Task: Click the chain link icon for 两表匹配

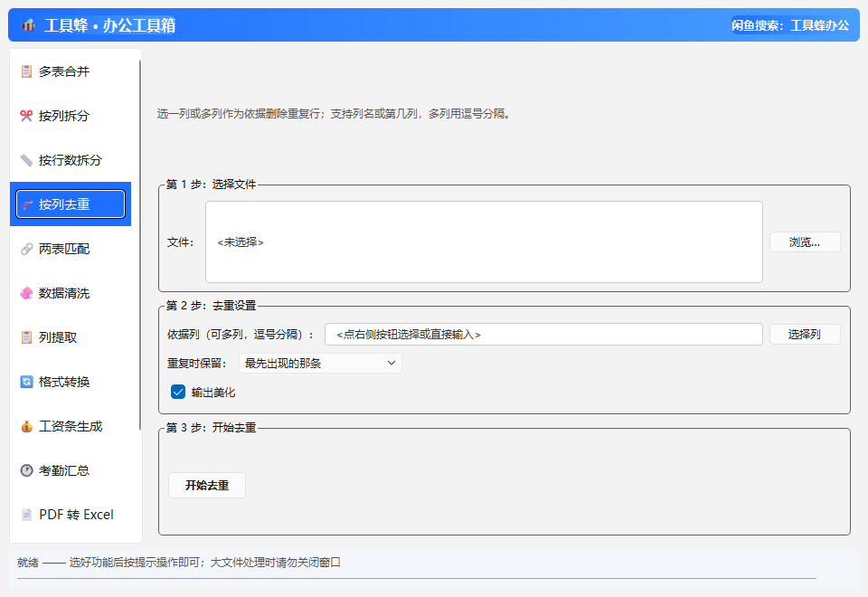Action: point(26,249)
